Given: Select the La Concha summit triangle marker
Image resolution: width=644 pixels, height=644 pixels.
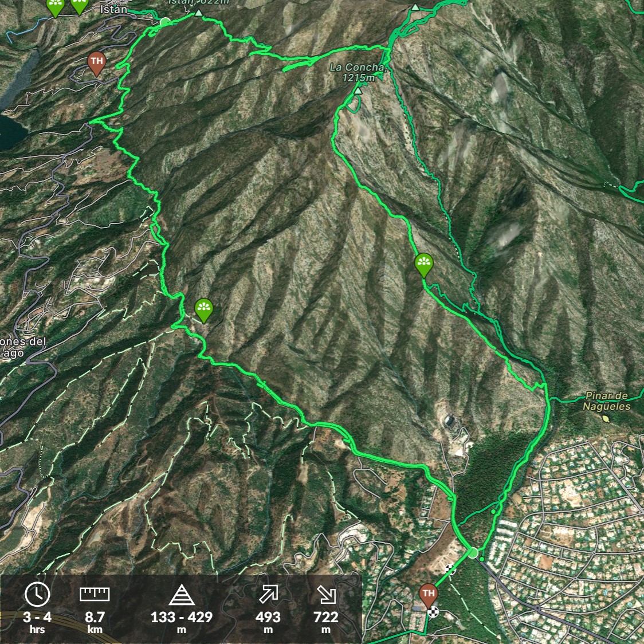Looking at the screenshot, I should click(x=358, y=91).
